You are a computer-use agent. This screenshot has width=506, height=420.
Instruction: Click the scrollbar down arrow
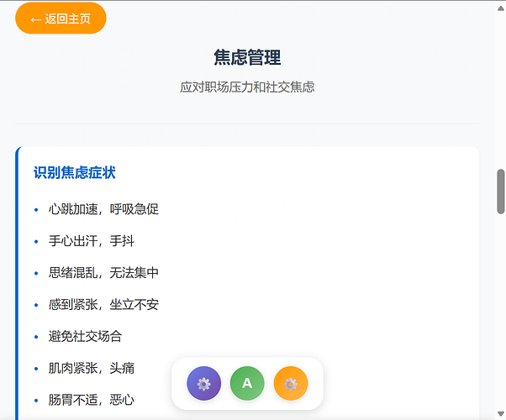(x=500, y=413)
